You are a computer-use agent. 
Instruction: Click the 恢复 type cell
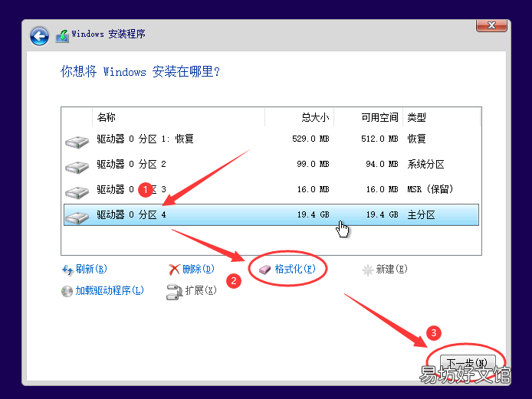[x=417, y=139]
